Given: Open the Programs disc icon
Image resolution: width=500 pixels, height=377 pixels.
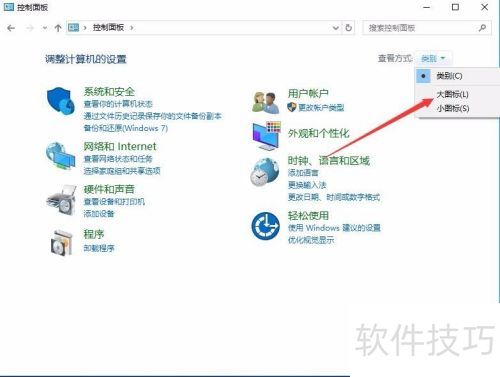Looking at the screenshot, I should tap(62, 243).
